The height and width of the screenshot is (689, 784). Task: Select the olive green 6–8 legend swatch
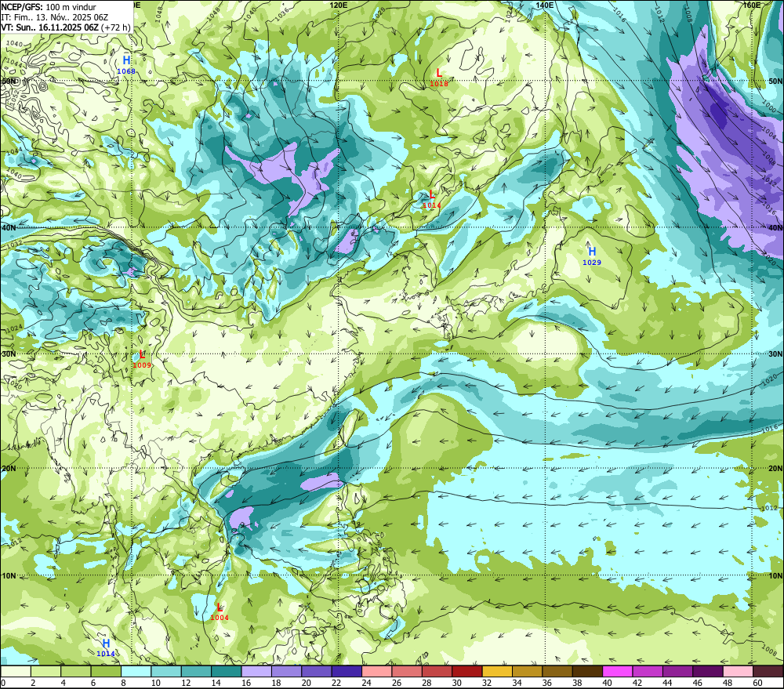(x=106, y=671)
